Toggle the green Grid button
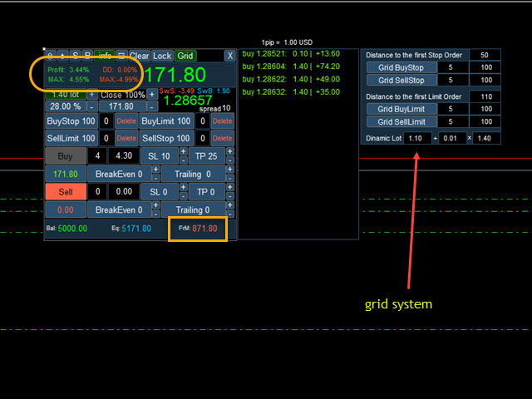The image size is (532, 399). 185,56
